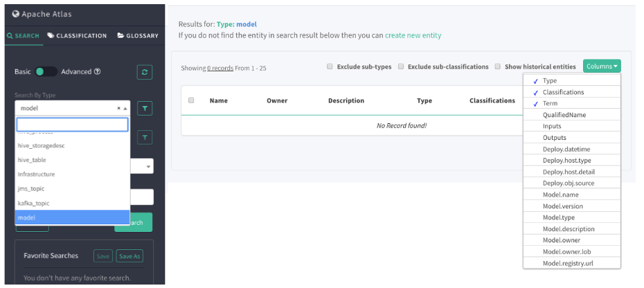The width and height of the screenshot is (644, 288).
Task: Click the second filter funnel icon
Action: click(145, 138)
